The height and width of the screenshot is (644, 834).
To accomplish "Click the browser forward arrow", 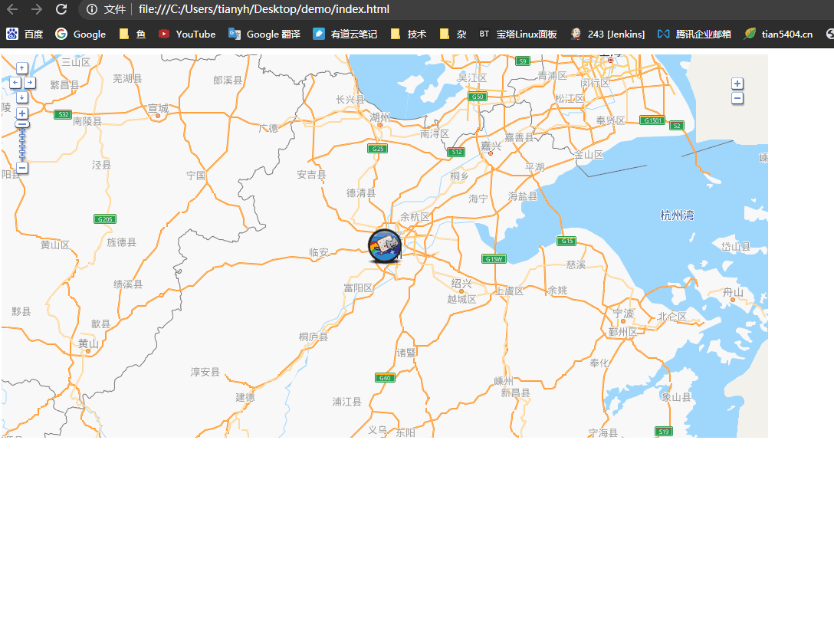I will (36, 9).
